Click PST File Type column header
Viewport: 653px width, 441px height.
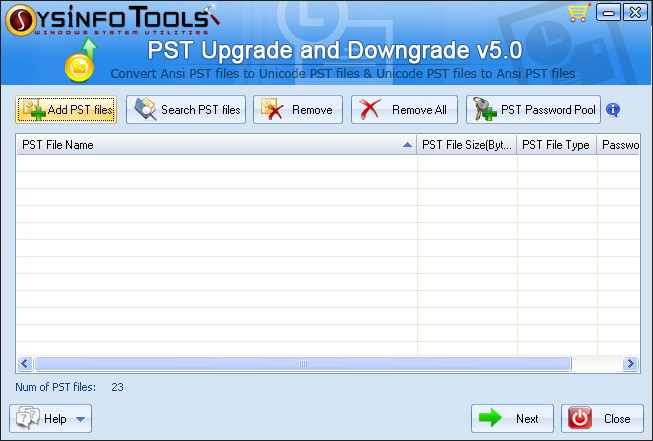point(556,145)
